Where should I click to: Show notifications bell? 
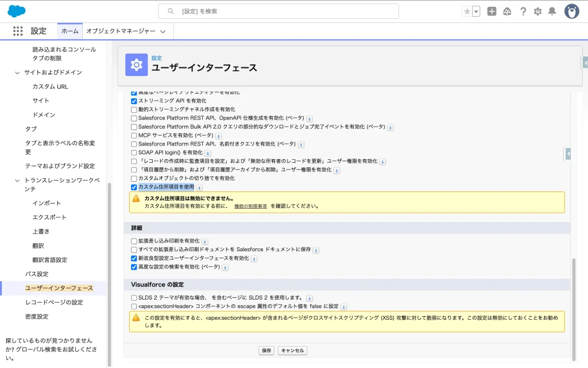click(552, 11)
